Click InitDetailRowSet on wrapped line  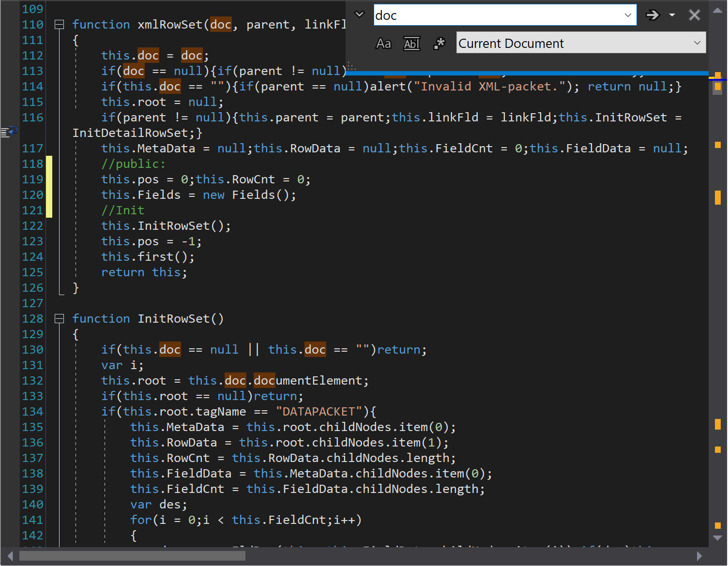[x=130, y=133]
